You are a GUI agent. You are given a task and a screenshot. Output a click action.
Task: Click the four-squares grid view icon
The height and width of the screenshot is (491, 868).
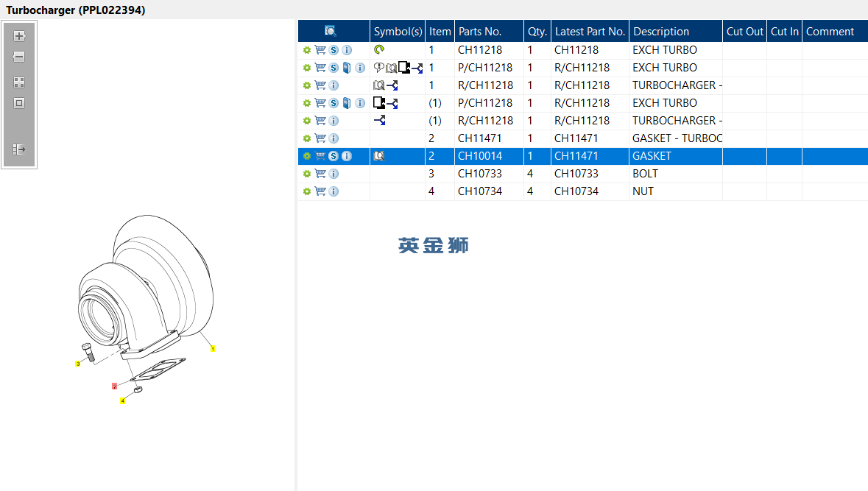(19, 82)
